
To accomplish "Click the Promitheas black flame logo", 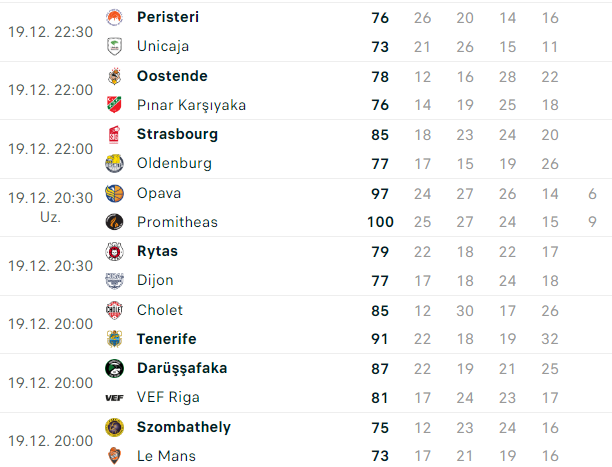I will [114, 222].
